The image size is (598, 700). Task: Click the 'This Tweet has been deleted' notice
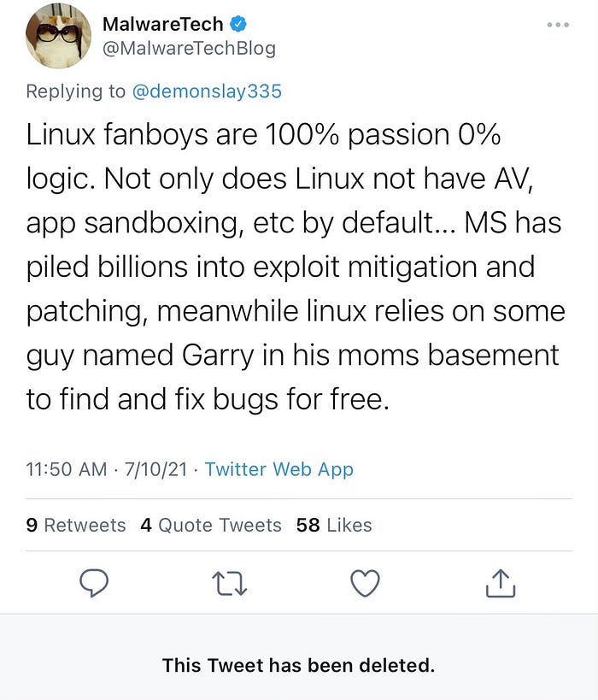tap(298, 665)
